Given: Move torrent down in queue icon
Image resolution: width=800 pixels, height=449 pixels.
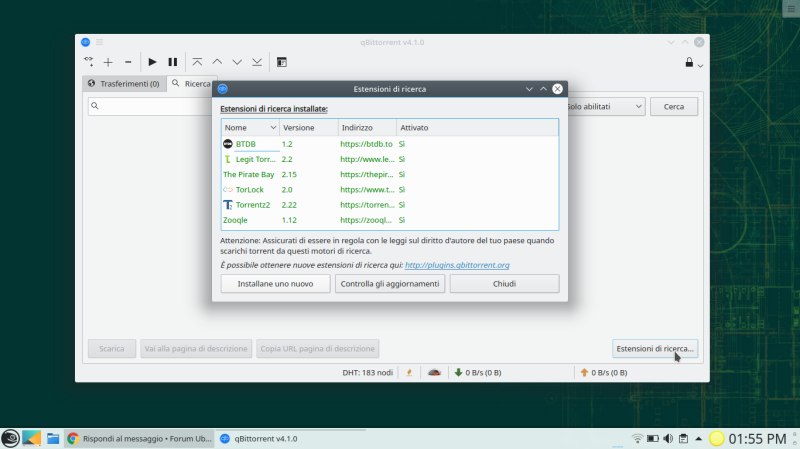Looking at the screenshot, I should pos(237,62).
